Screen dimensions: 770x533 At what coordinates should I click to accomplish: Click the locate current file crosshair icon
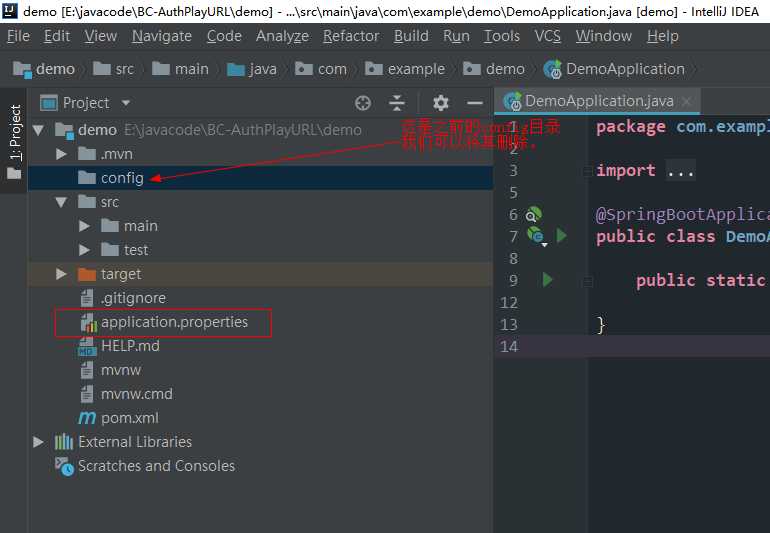click(363, 103)
